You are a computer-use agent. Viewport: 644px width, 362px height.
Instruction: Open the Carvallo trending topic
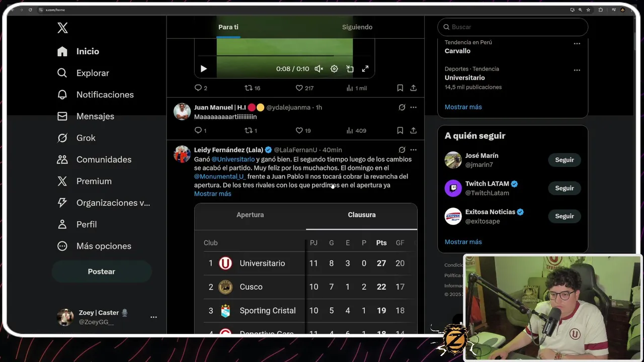click(458, 51)
